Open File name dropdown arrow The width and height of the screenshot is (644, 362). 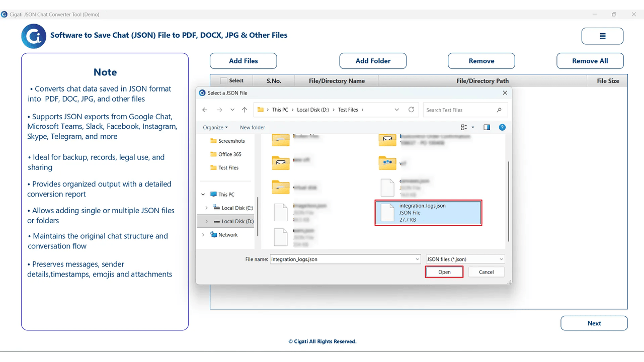pos(418,259)
